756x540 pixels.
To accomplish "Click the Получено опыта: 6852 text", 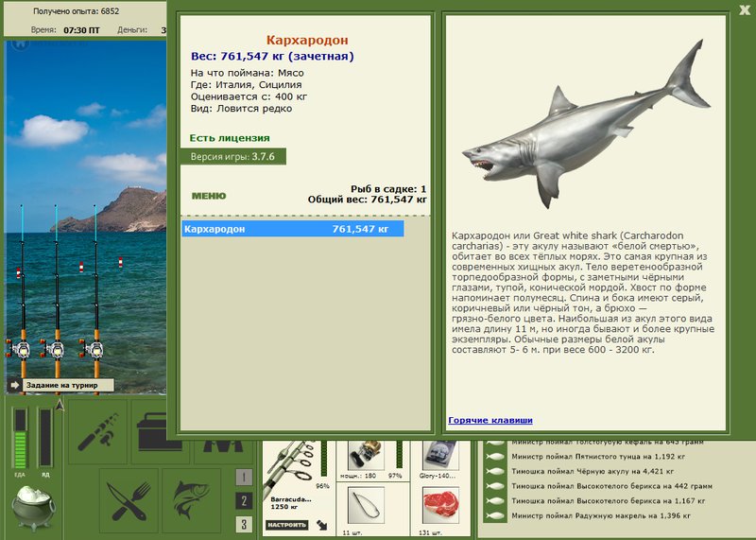I will 76,11.
